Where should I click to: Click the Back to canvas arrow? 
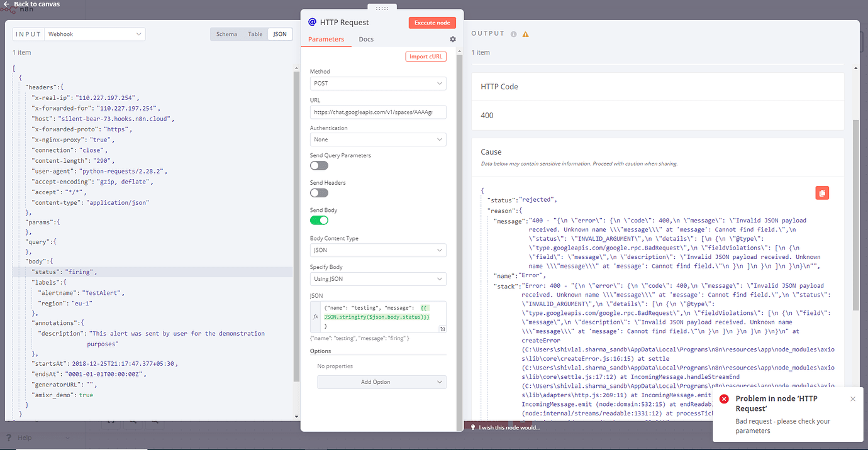[7, 4]
